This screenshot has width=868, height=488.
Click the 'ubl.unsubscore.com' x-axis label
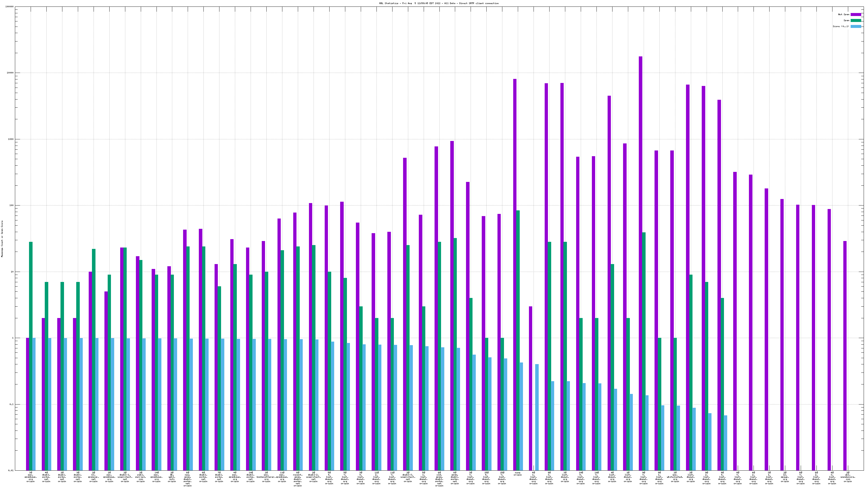(x=848, y=477)
